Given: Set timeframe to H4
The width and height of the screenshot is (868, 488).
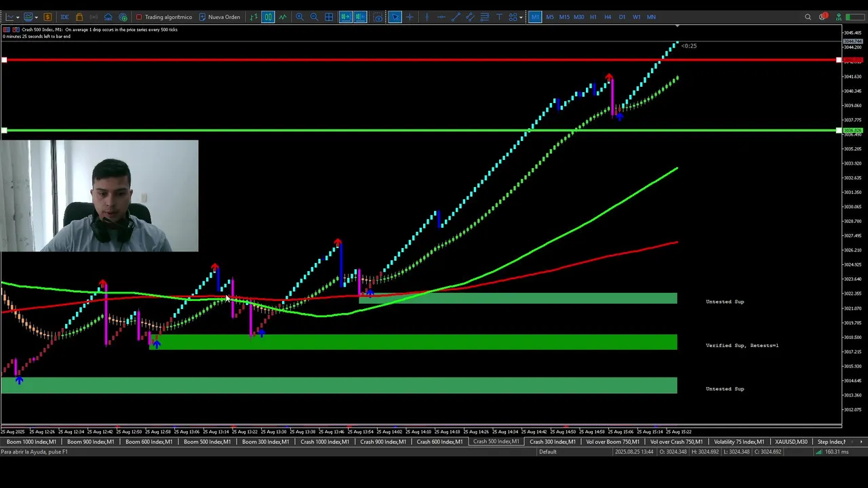Looking at the screenshot, I should tap(608, 17).
